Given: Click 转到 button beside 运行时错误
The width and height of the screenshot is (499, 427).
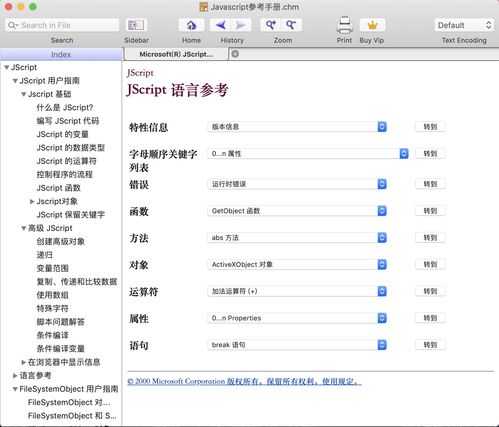Looking at the screenshot, I should (430, 184).
